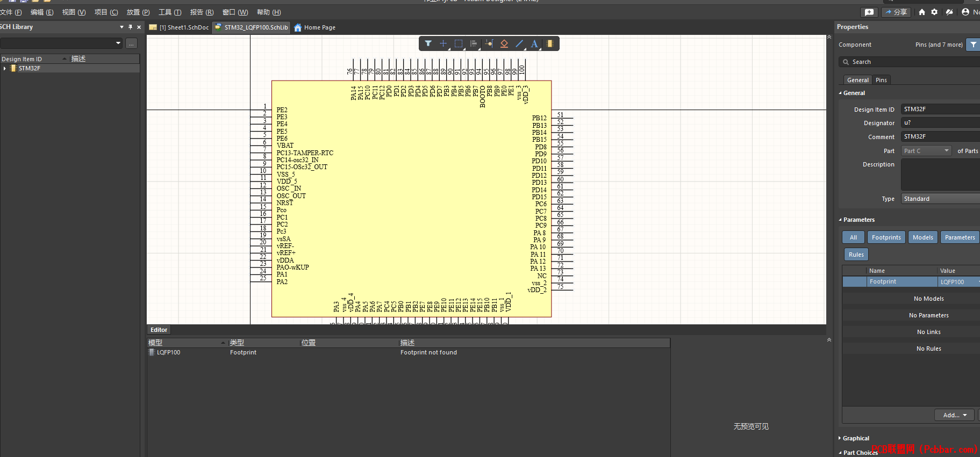Screen dimensions: 980x457
Task: Select the place text string tool
Action: click(534, 43)
